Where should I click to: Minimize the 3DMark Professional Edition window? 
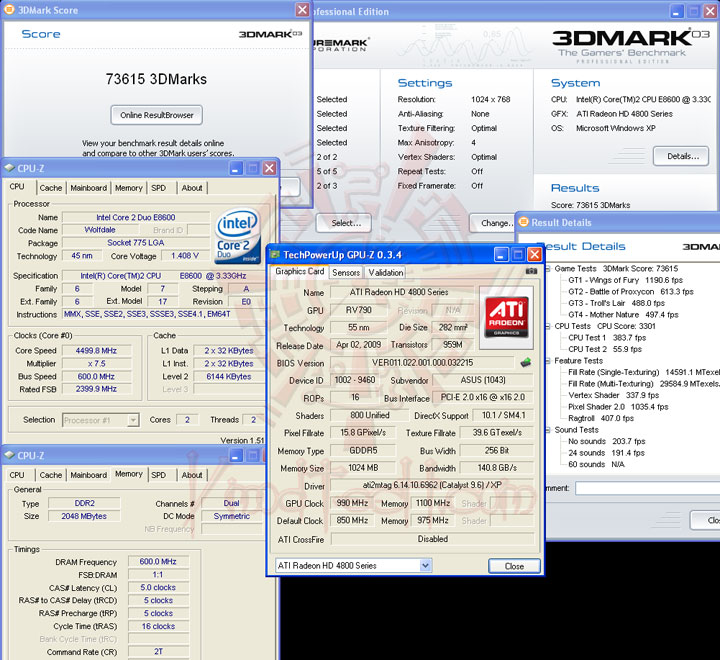click(677, 11)
